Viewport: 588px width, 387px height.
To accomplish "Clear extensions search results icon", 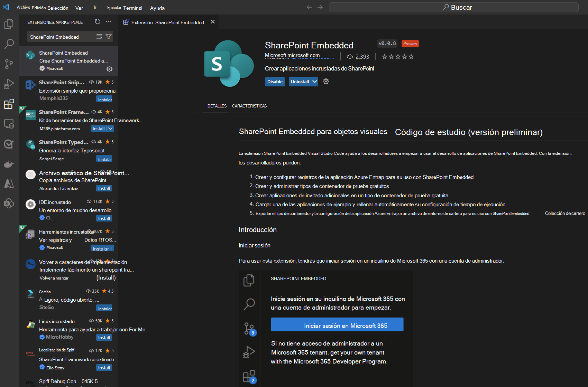I will (x=99, y=37).
